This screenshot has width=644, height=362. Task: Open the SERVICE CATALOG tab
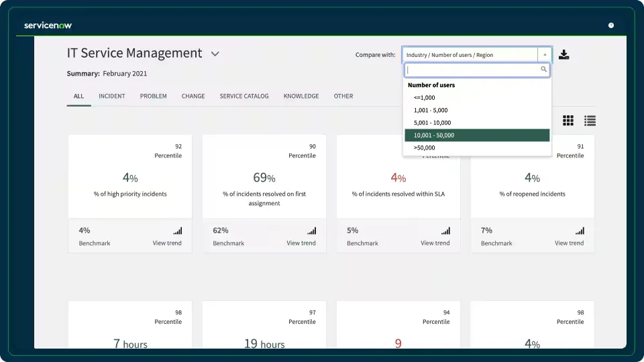pos(244,96)
